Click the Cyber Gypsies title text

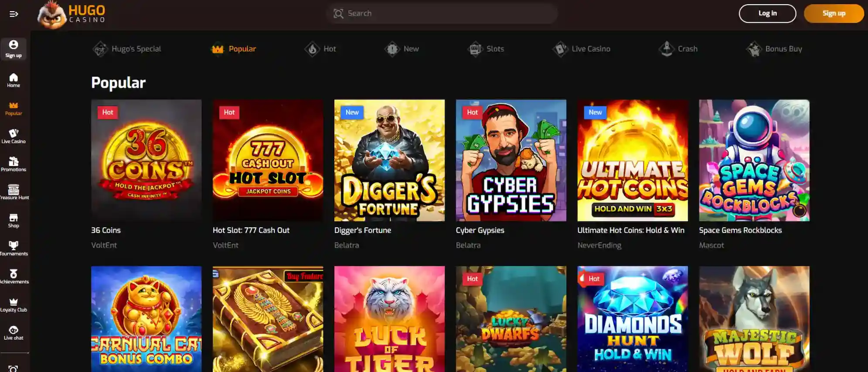pos(480,230)
